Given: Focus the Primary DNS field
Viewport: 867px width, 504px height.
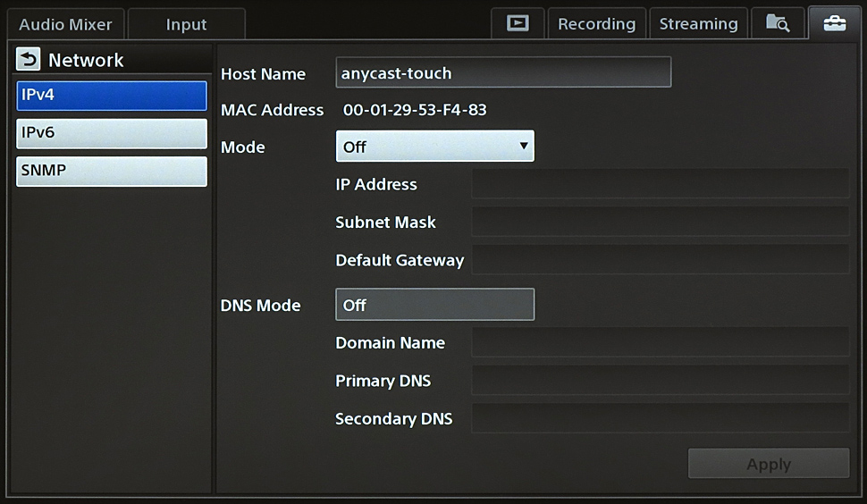Looking at the screenshot, I should point(660,381).
